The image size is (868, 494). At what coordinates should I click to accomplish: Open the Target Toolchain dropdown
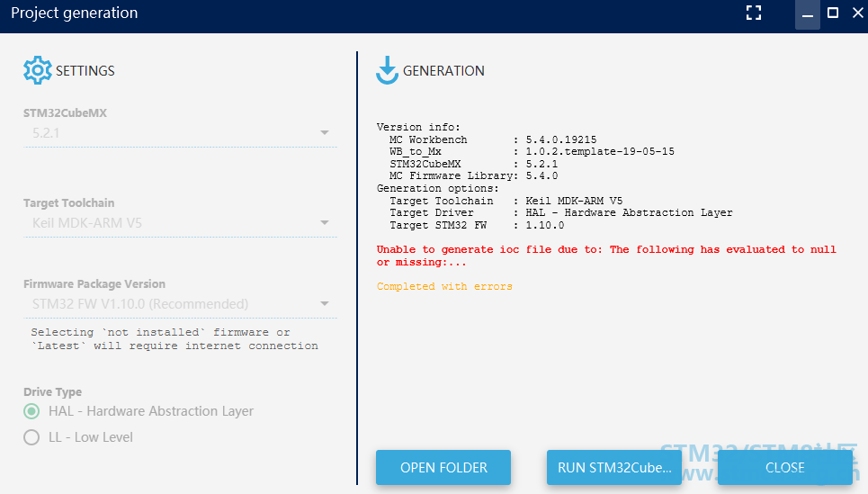click(180, 222)
